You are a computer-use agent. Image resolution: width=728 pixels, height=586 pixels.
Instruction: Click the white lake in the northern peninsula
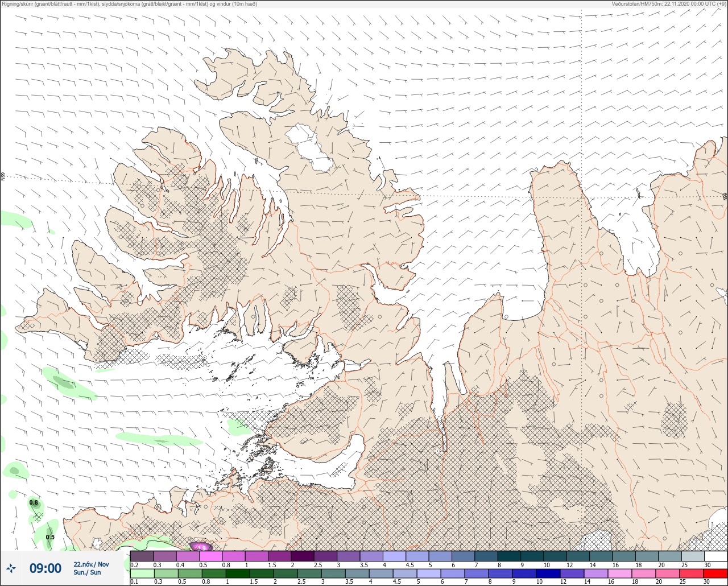pos(310,148)
